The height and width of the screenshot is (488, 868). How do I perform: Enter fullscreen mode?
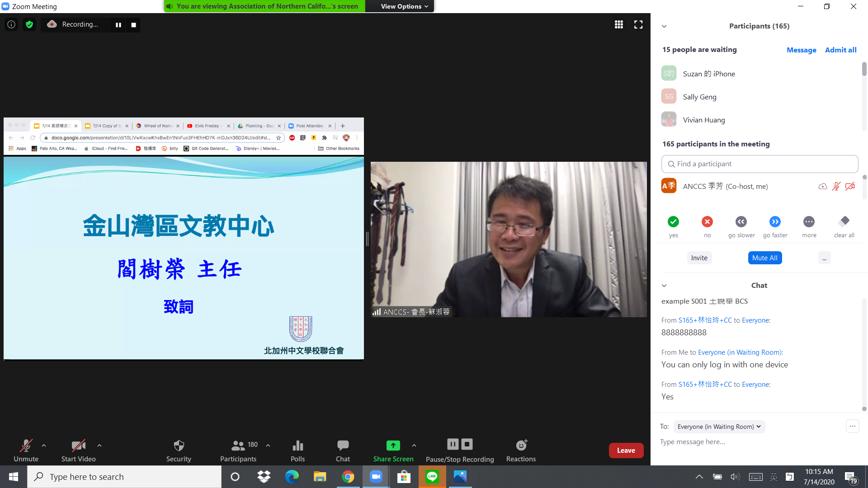coord(638,24)
